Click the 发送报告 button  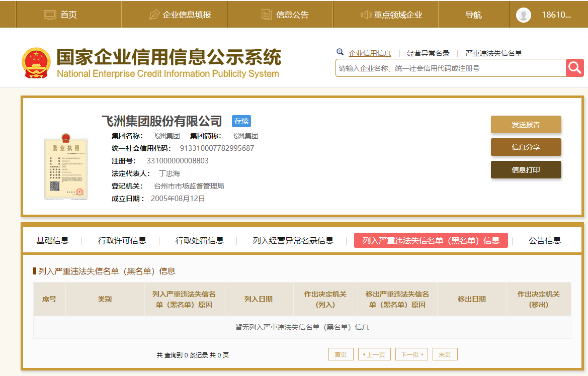pos(526,125)
